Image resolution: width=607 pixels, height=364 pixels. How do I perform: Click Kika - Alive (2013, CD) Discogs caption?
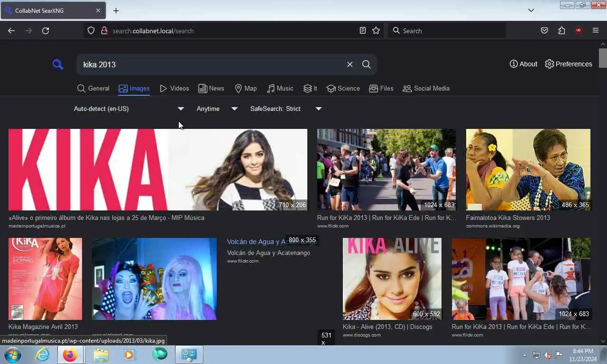tap(387, 327)
